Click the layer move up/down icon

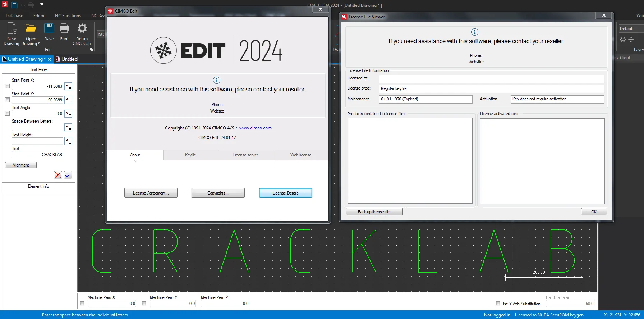[x=631, y=40]
